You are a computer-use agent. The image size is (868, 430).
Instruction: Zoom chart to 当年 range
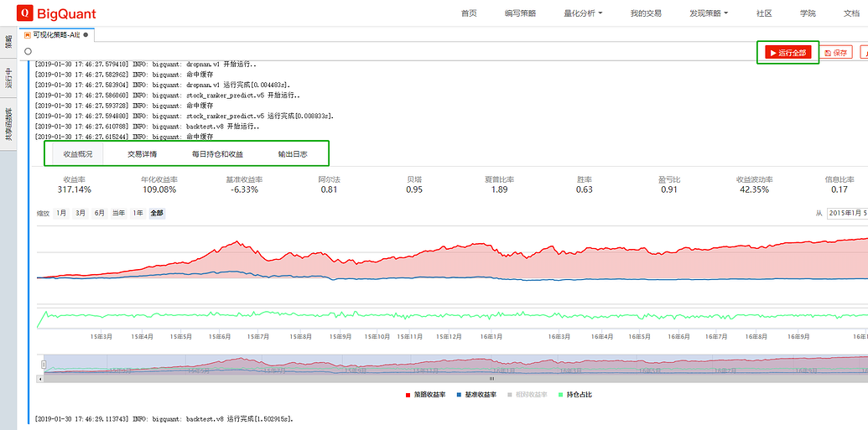coord(118,213)
